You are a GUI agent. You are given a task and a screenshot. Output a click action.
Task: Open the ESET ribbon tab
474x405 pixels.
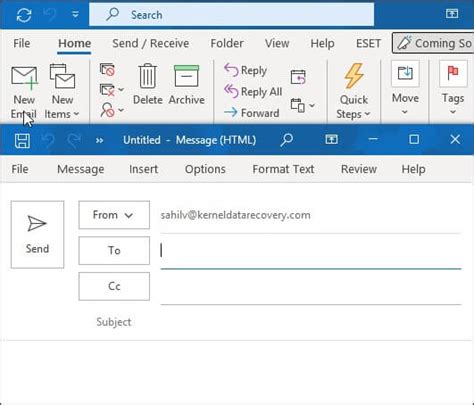click(x=368, y=43)
